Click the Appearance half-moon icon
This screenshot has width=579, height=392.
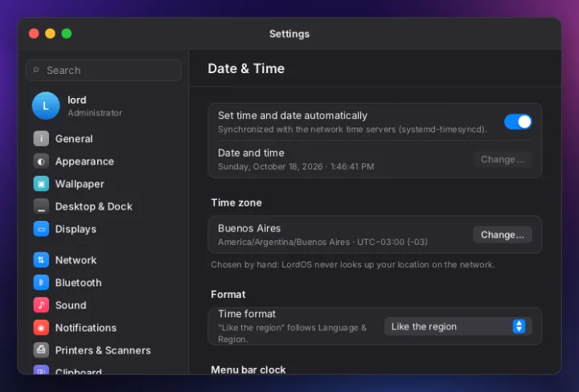pos(41,161)
